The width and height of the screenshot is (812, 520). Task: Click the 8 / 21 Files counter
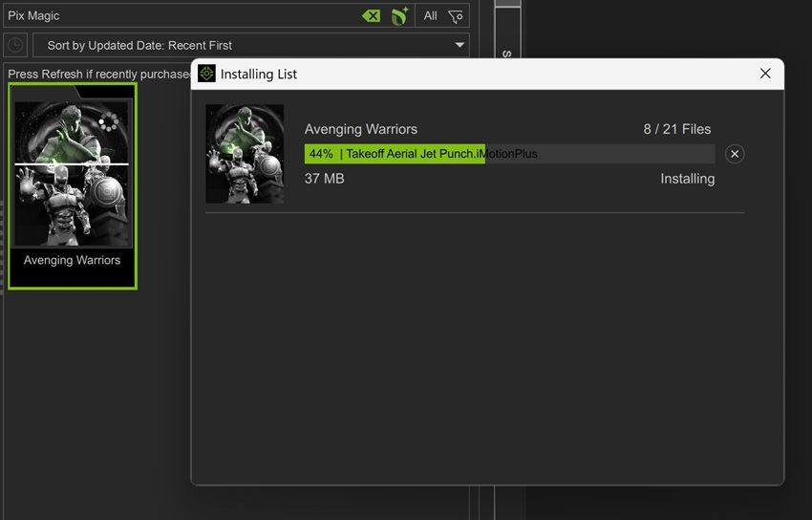[676, 129]
